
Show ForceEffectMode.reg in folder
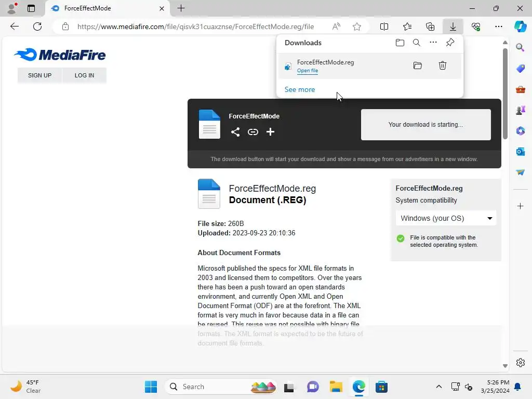[417, 65]
